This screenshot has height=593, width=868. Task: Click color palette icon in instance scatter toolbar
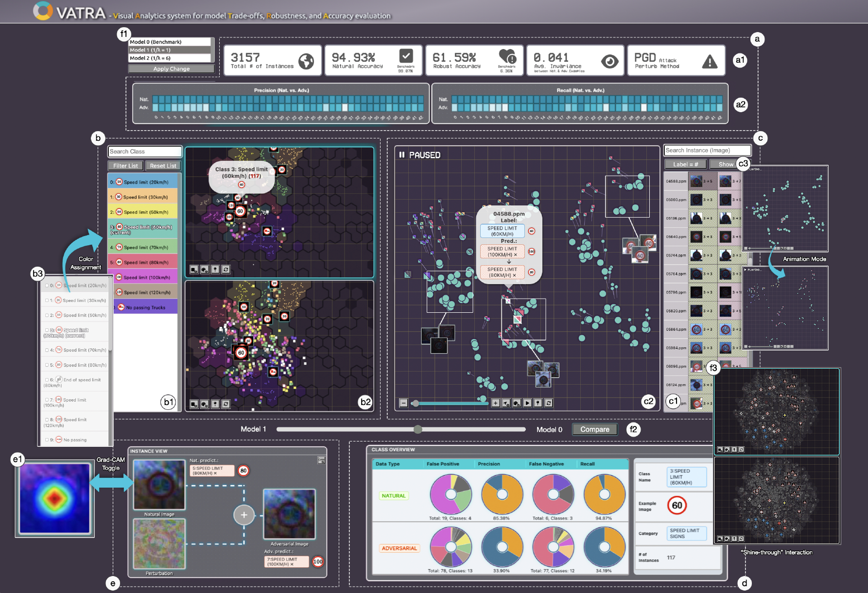pyautogui.click(x=517, y=403)
